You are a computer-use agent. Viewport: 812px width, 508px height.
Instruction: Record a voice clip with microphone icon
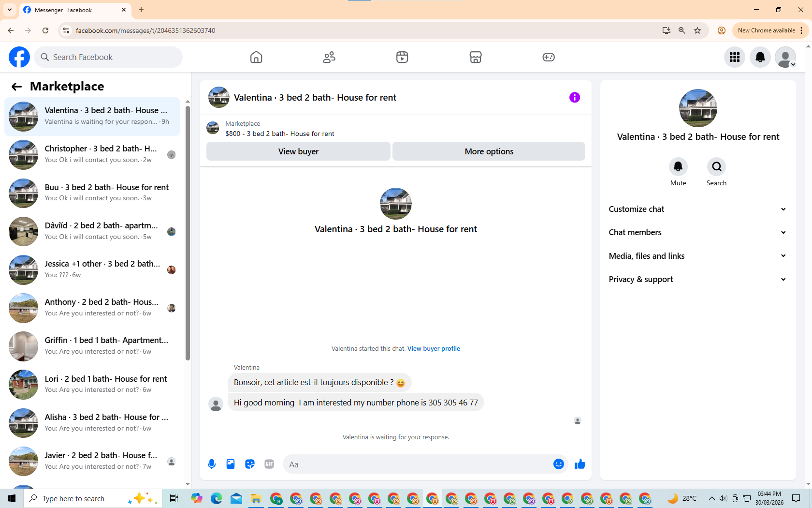(x=212, y=464)
